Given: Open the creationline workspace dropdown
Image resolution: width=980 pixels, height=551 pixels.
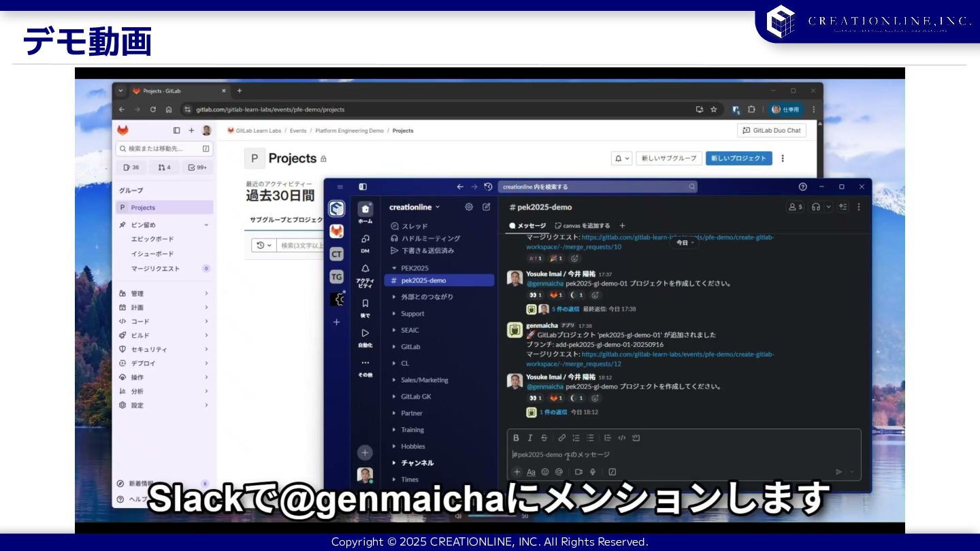Looking at the screenshot, I should (x=414, y=207).
